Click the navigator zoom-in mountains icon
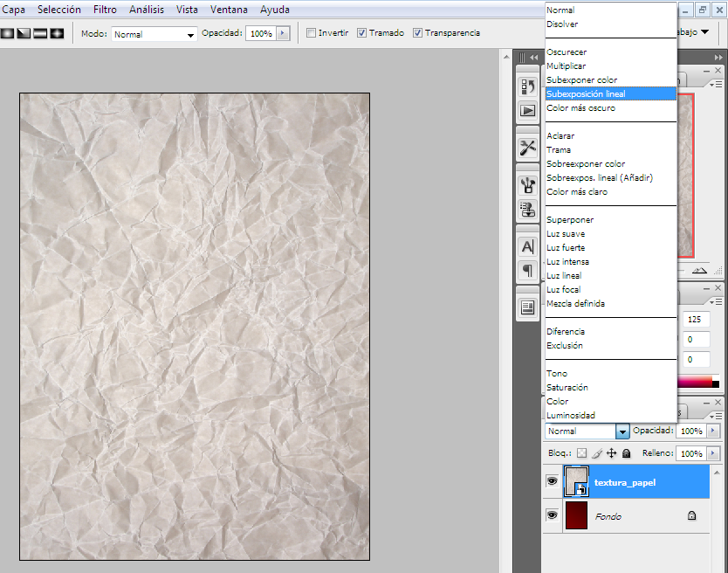This screenshot has width=728, height=573. [699, 271]
